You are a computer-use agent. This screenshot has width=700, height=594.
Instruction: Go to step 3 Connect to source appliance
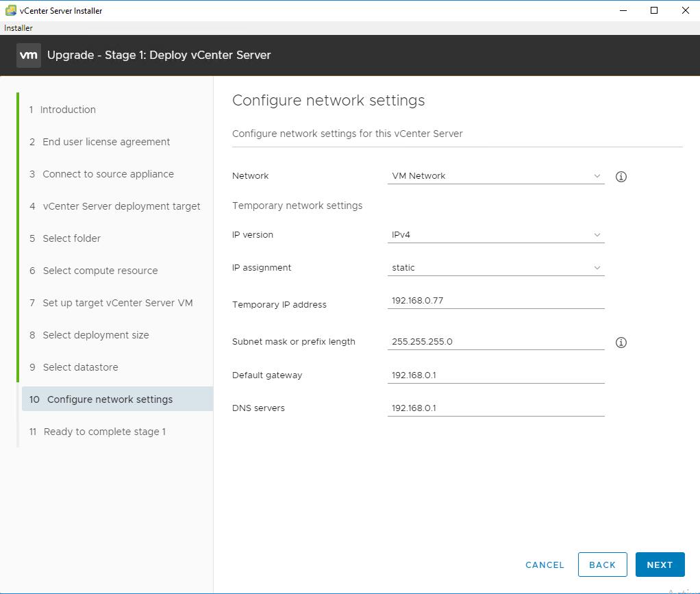pyautogui.click(x=101, y=174)
